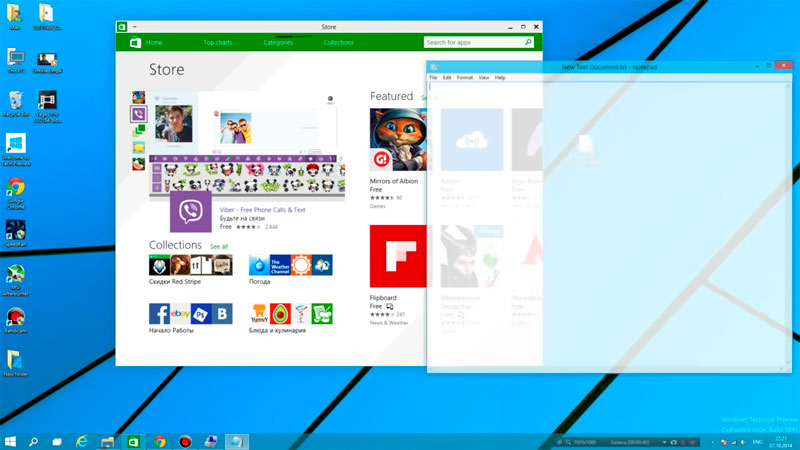
Task: Open File Explorer from the taskbar
Action: (107, 441)
